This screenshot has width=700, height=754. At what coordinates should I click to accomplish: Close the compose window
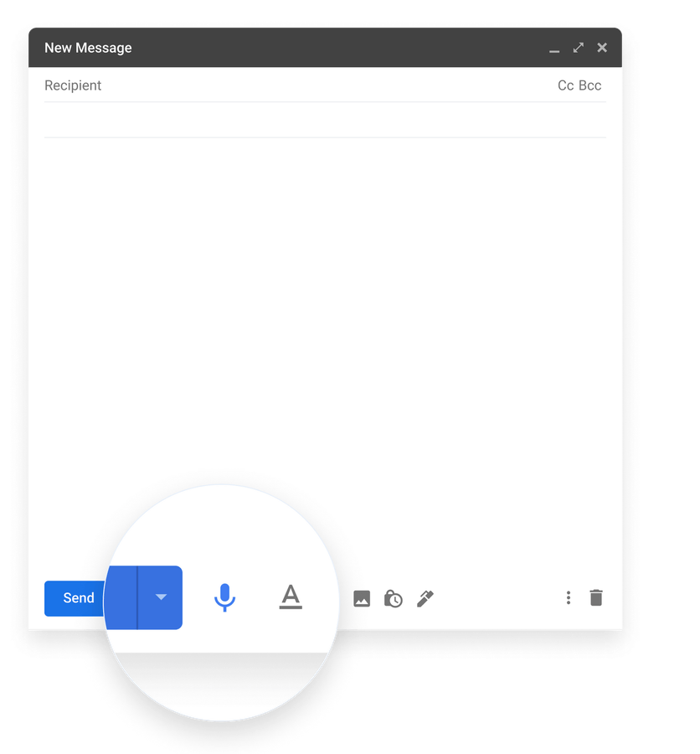[601, 48]
